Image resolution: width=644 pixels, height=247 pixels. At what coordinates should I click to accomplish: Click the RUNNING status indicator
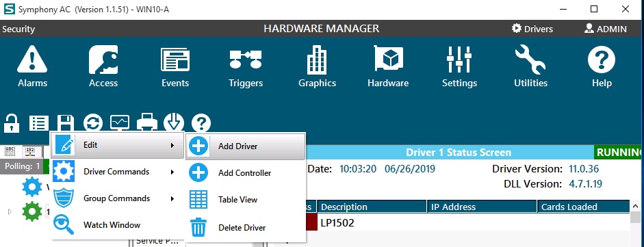[619, 153]
